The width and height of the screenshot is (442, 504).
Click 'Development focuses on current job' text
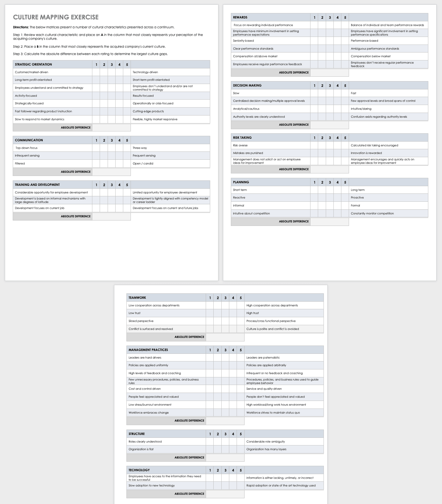click(39, 208)
